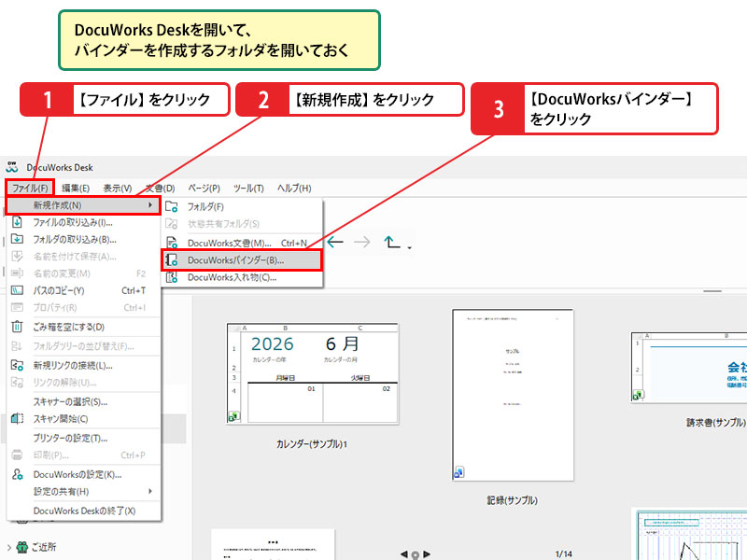Screen dimensions: 747x560
Task: Open the 表示(V) menu
Action: (x=118, y=189)
